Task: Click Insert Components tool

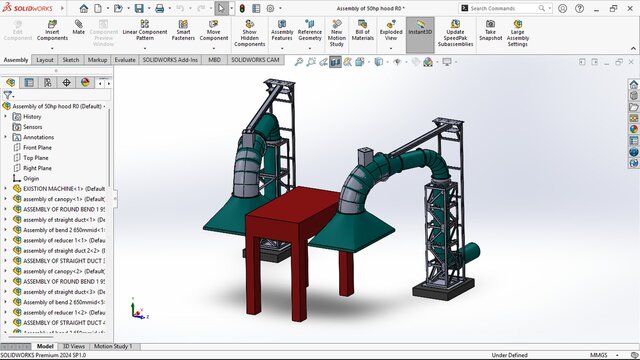Action: [52, 31]
